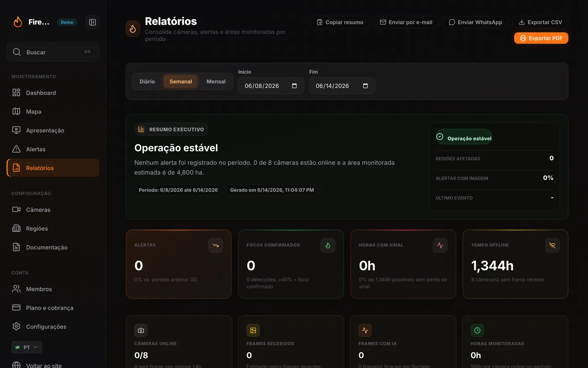
Task: Click the 1,344h offline value
Action: (x=492, y=266)
